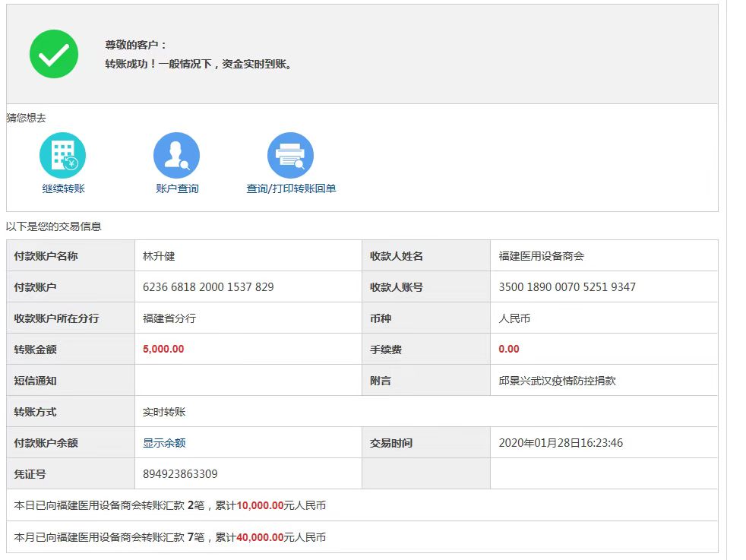Open the 账户查询 text link
This screenshot has width=746, height=560.
177,188
